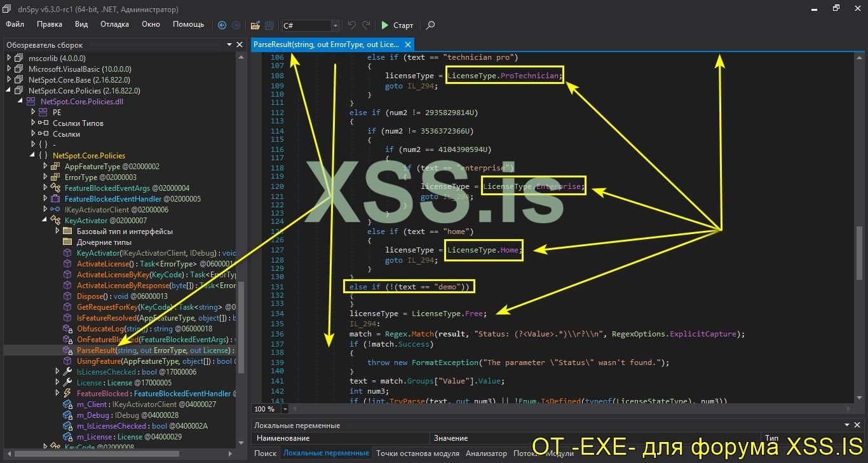
Task: Close the ParseResult document tab
Action: (x=408, y=45)
